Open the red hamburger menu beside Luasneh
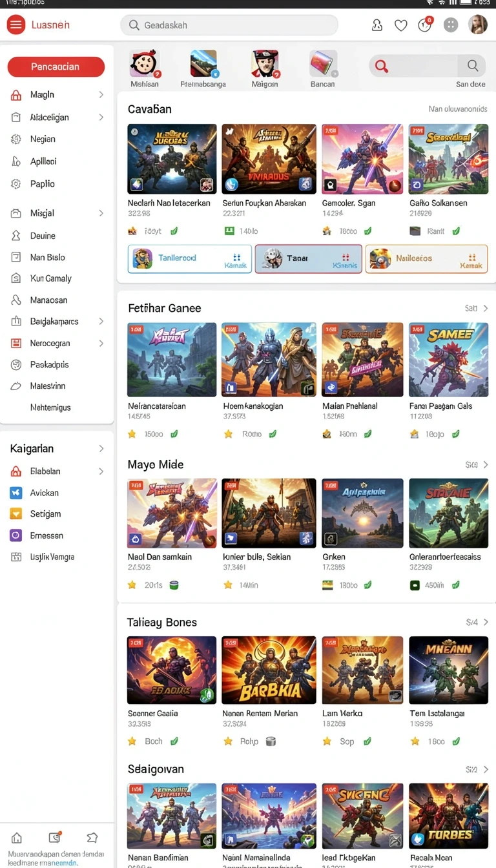This screenshot has width=496, height=868. pos(15,25)
